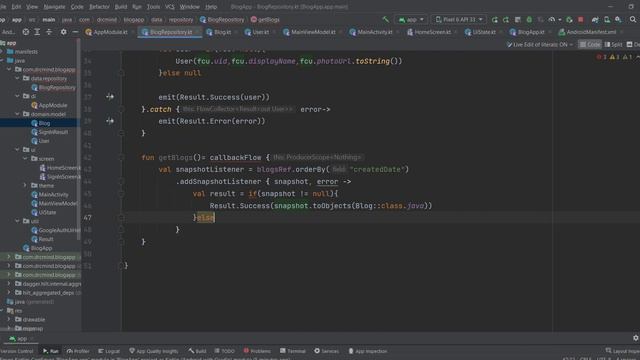Open the Code menu
The height and width of the screenshot is (360, 640).
[x=77, y=7]
